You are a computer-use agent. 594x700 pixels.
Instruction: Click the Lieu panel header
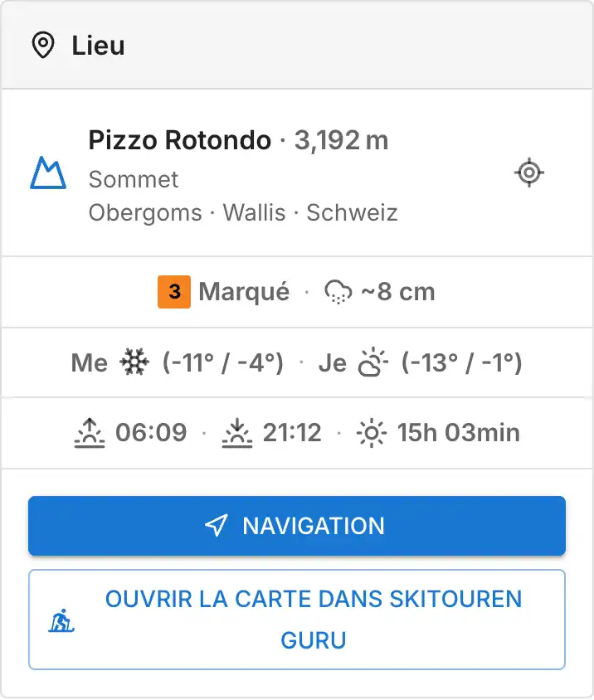[297, 45]
